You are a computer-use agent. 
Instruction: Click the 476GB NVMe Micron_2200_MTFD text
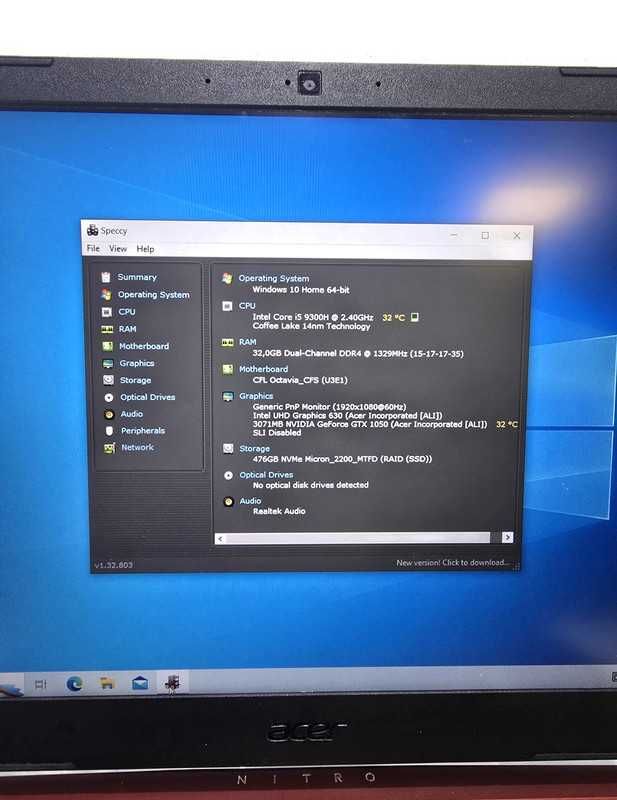342,459
